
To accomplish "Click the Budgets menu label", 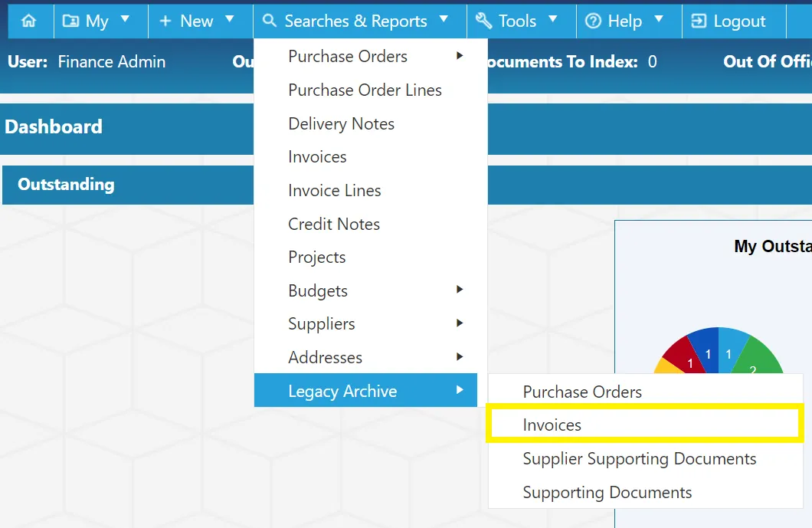I will point(317,290).
